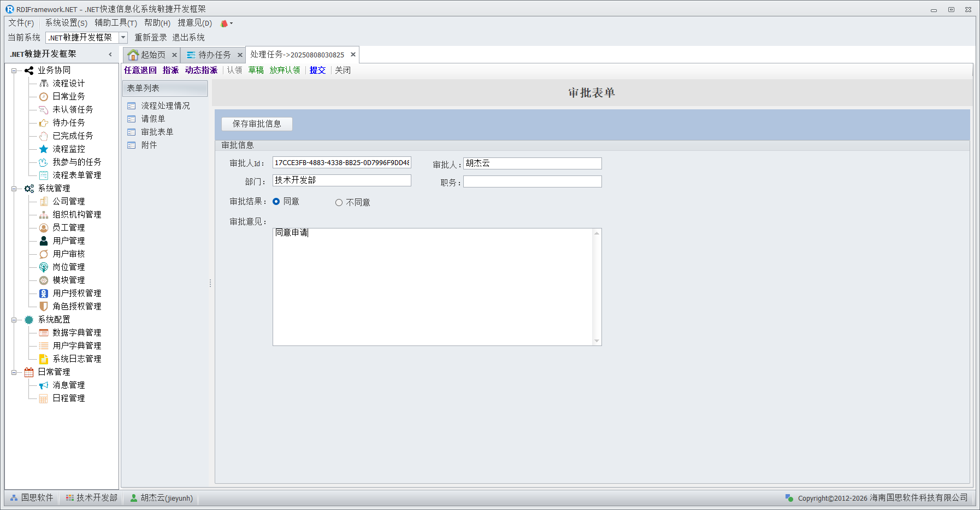Switch to the 待办任务 tab
Viewport: 980px width, 510px height.
pos(214,55)
